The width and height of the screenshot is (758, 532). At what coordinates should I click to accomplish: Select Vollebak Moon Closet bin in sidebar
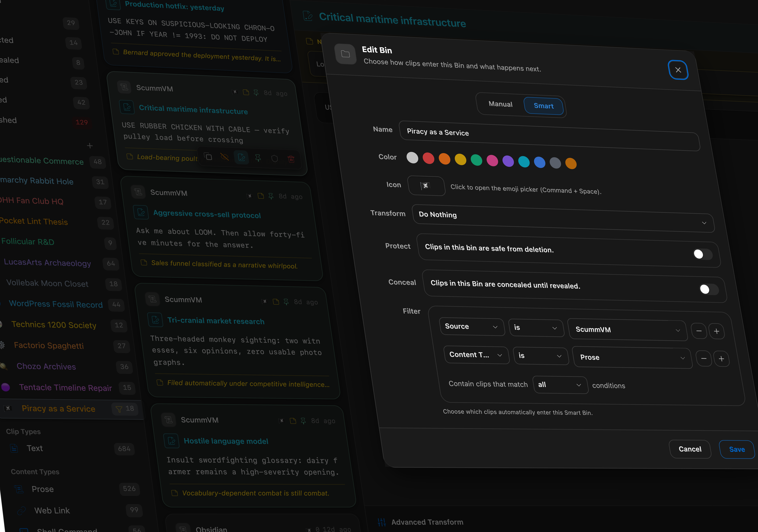pyautogui.click(x=47, y=283)
